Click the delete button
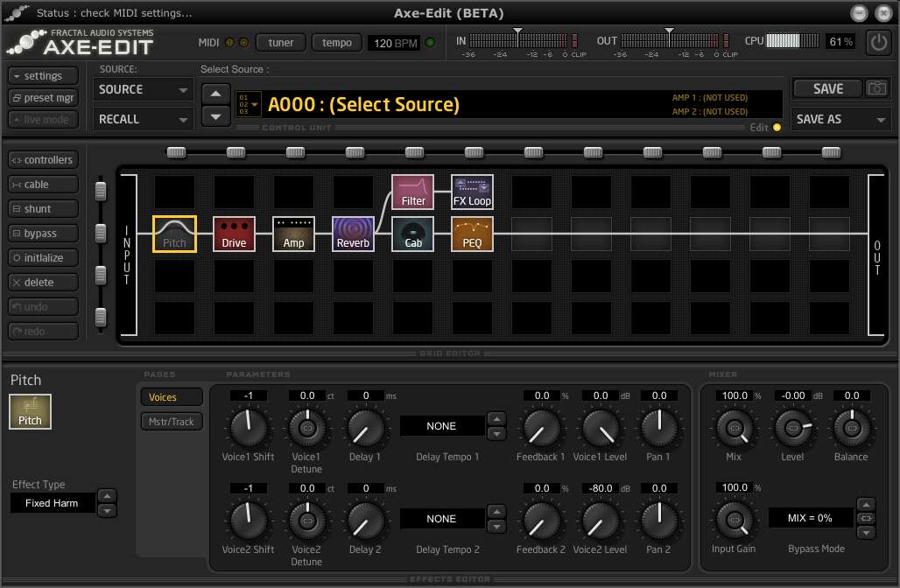The width and height of the screenshot is (900, 588). pos(44,283)
